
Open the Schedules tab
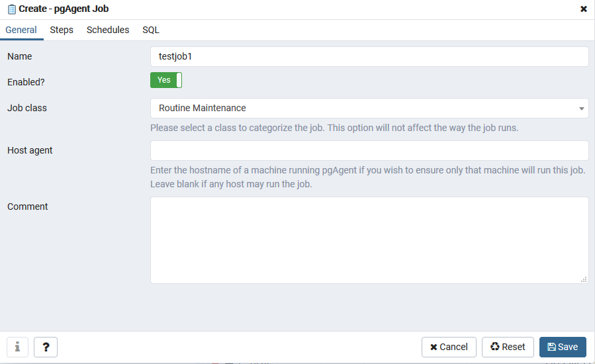108,30
